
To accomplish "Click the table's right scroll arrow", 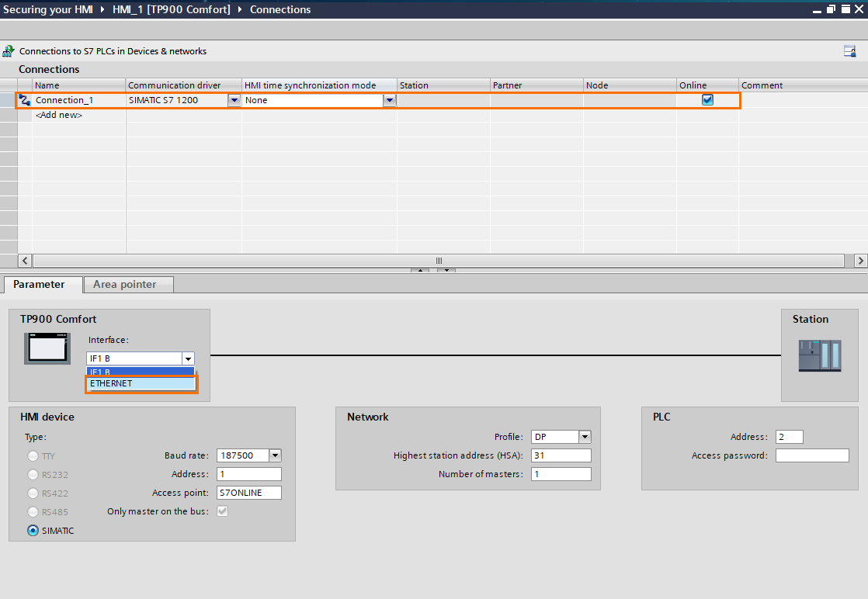I will click(x=860, y=261).
